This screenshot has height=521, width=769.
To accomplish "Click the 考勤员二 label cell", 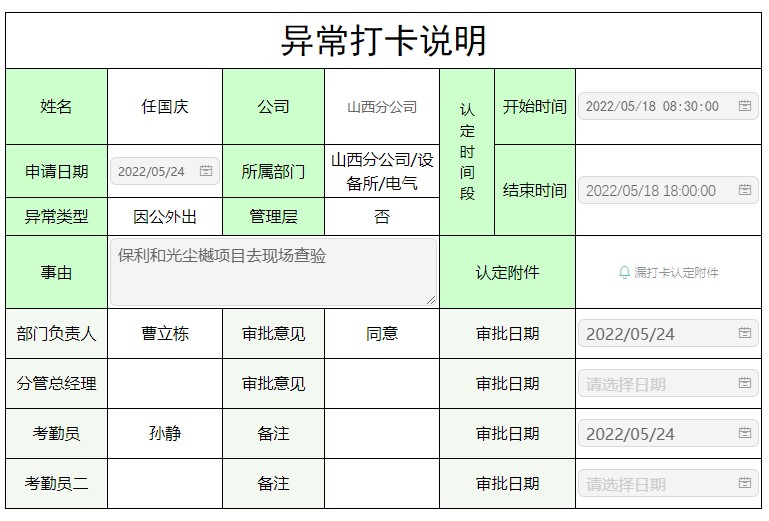I will click(x=56, y=484).
